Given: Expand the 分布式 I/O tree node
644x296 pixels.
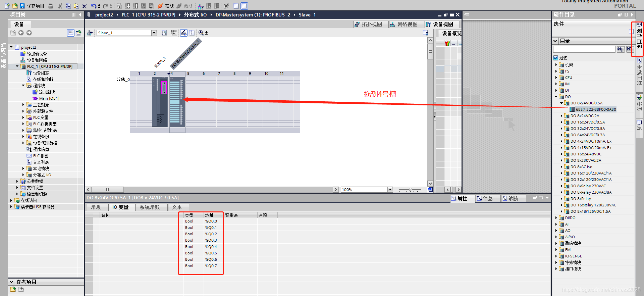Looking at the screenshot, I should (x=23, y=175).
